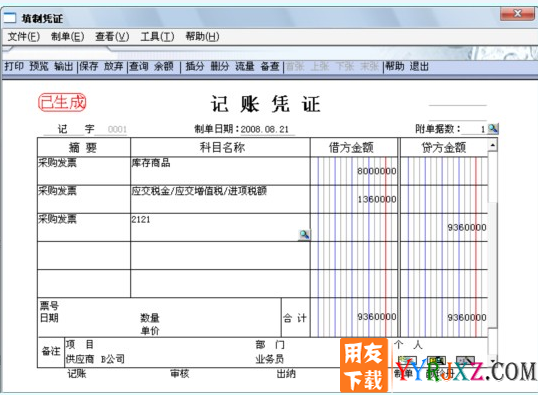Image resolution: width=538 pixels, height=395 pixels.
Task: Select 采购发票 summary in the 进项税额 row
Action: [x=84, y=199]
